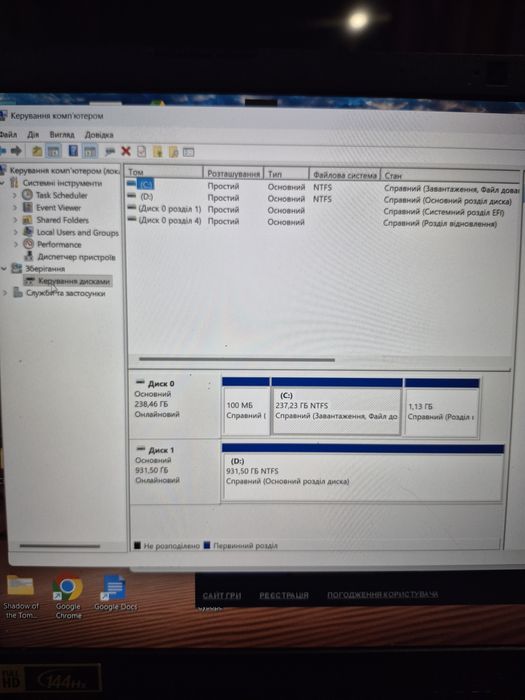Expand the Shared Folders tree node
The image size is (525, 700).
pos(15,220)
